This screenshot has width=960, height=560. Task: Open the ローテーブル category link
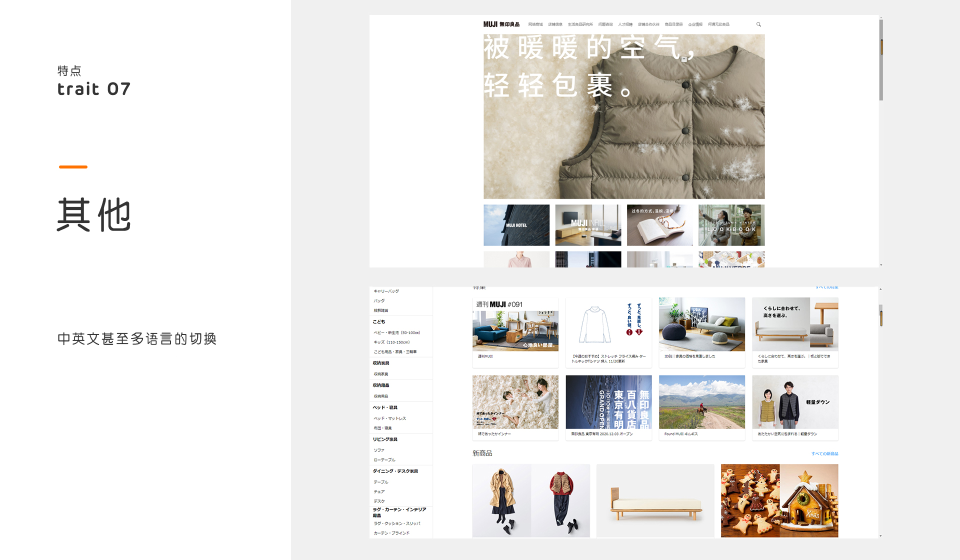[384, 459]
